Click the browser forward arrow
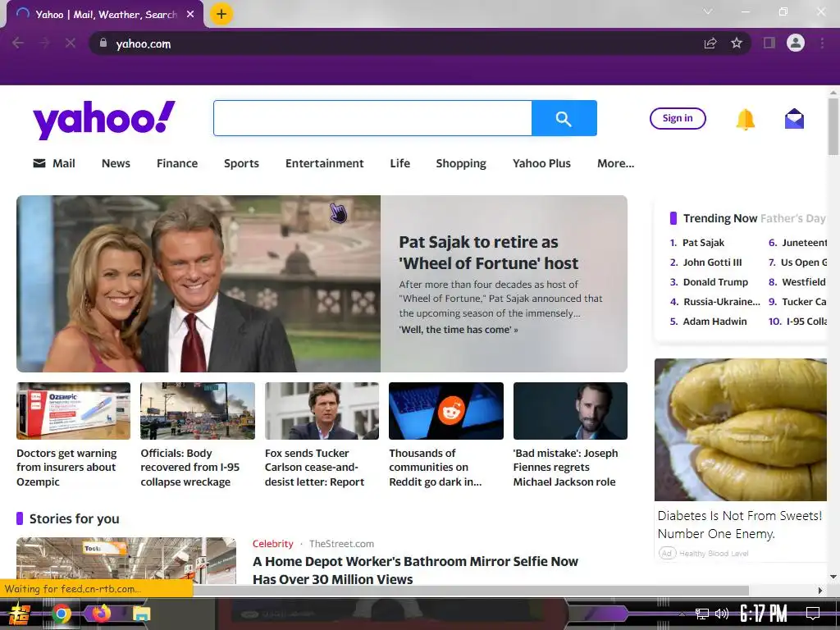Screen dimensions: 840x630 coord(44,43)
